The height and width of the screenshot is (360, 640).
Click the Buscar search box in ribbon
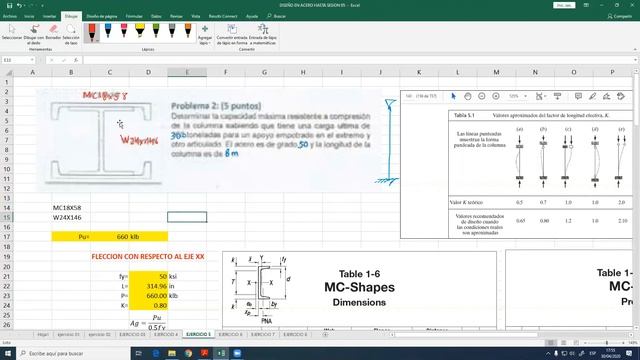277,16
